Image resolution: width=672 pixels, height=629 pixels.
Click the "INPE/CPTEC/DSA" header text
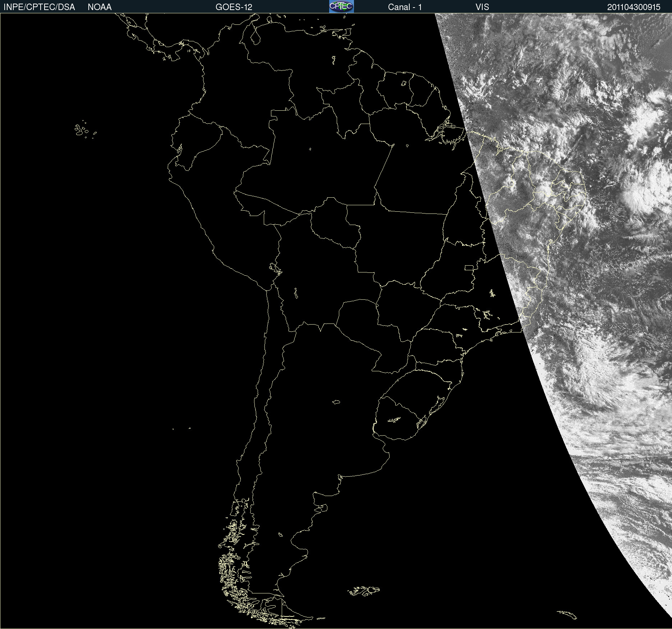(x=39, y=7)
